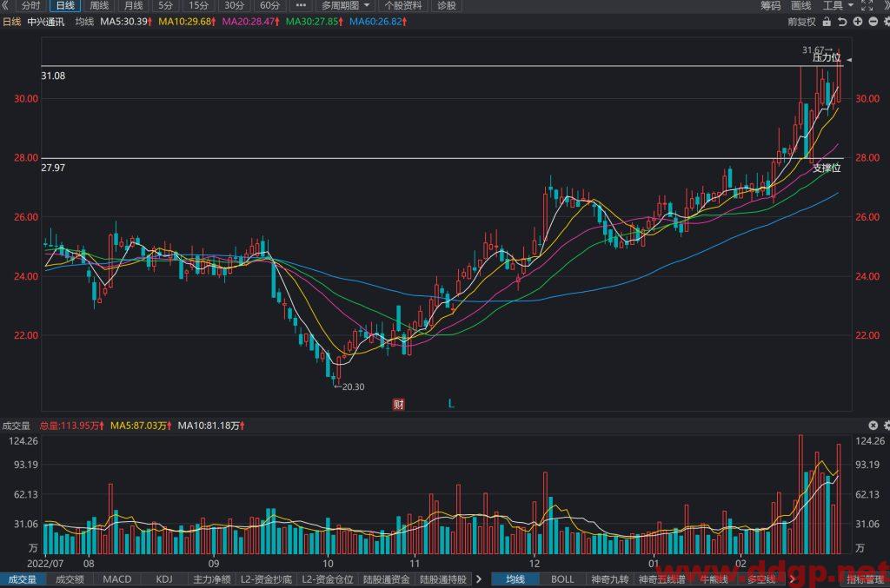Select BOLL main indicator tab
Screen dimensions: 890x588
(x=562, y=579)
